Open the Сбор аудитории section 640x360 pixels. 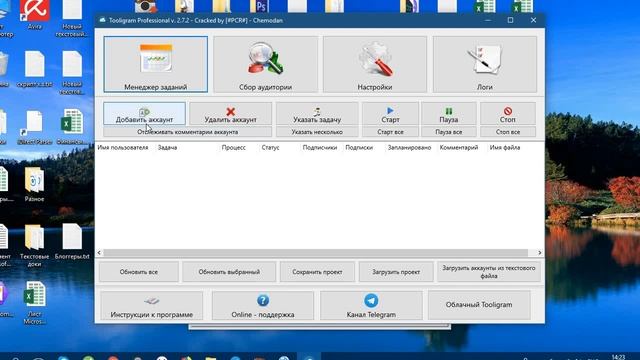pyautogui.click(x=265, y=64)
